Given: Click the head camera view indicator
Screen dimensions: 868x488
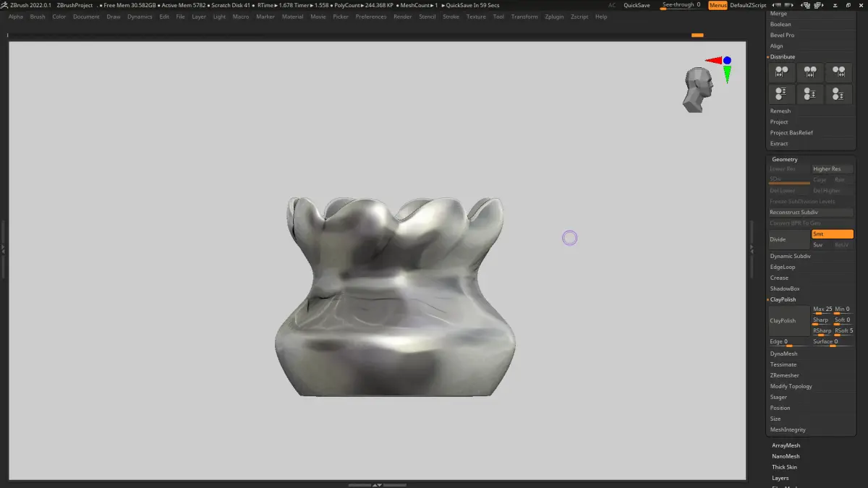Looking at the screenshot, I should (699, 90).
